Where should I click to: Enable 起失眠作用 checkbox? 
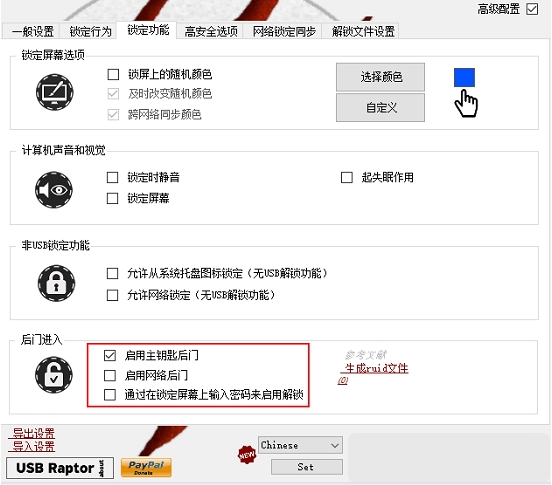347,177
